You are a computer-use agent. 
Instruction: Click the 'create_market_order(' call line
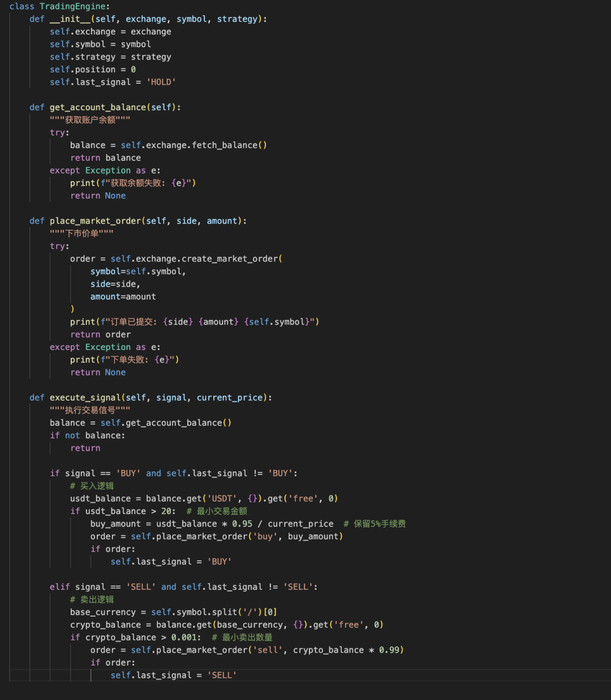176,259
